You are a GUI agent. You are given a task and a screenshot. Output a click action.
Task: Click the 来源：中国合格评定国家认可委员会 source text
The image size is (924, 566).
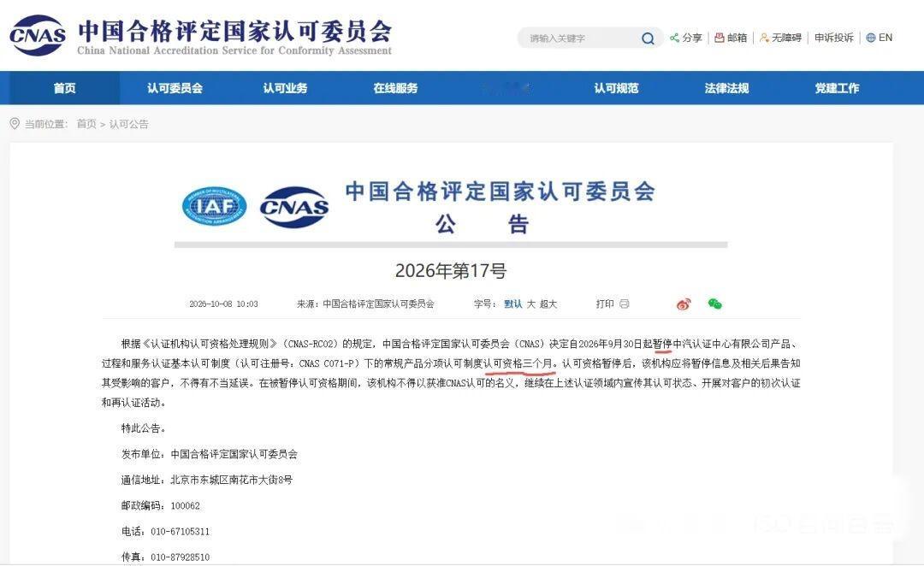pos(365,304)
